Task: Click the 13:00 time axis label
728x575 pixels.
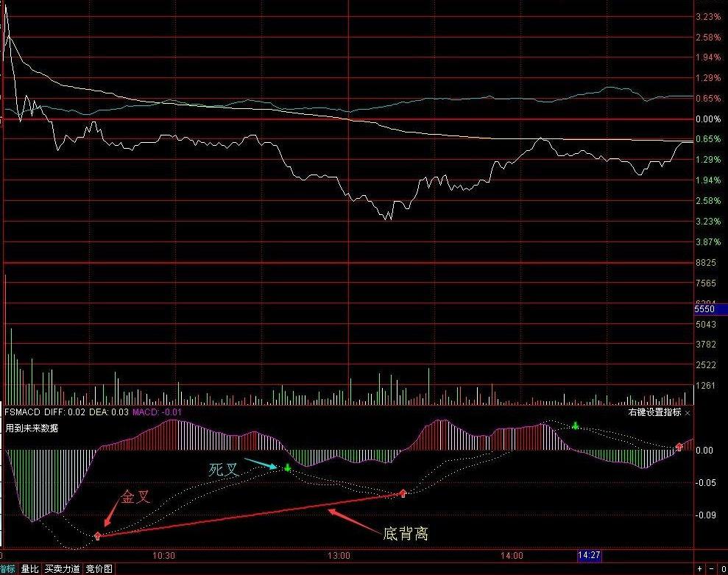Action: click(x=339, y=556)
